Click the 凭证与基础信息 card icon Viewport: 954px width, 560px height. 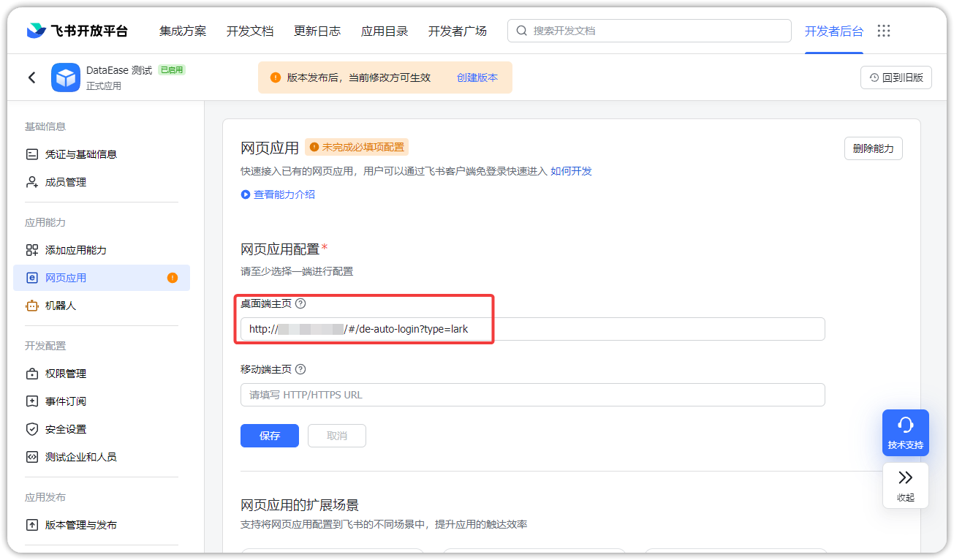(x=32, y=154)
